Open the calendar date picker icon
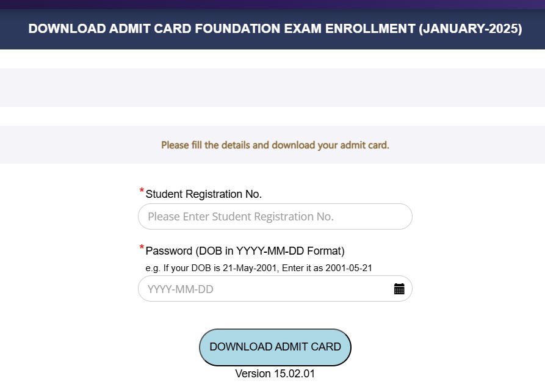The image size is (545, 392). tap(399, 289)
